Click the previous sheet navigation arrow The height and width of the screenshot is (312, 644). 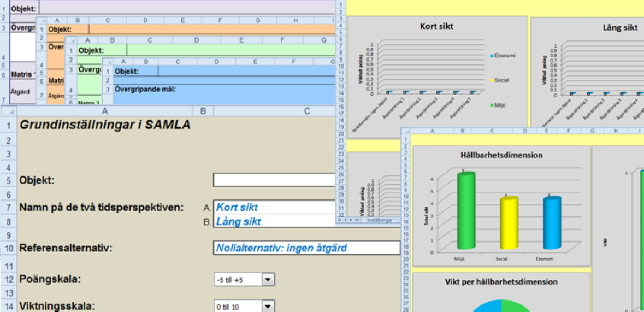pyautogui.click(x=346, y=220)
